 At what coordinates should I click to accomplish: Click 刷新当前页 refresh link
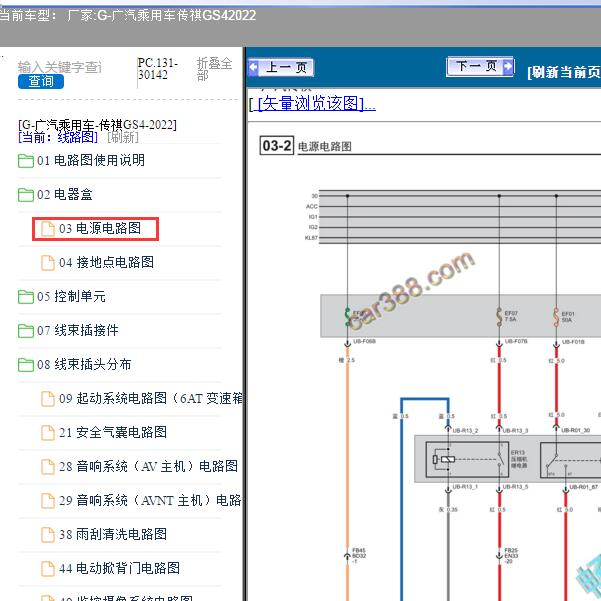(563, 72)
